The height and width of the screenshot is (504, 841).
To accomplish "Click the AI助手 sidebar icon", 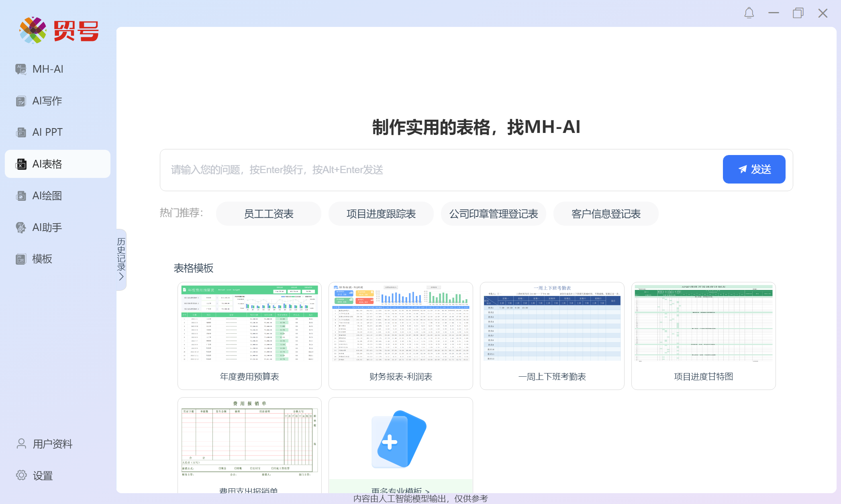I will coord(21,227).
